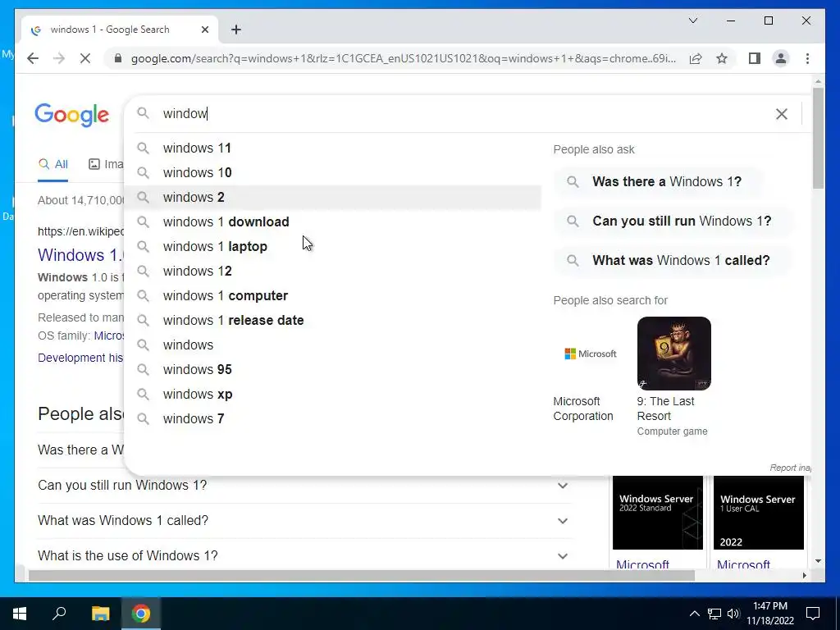Viewport: 840px width, 630px height.
Task: Pick the highlighted 'windows 2' suggestion
Action: click(332, 197)
